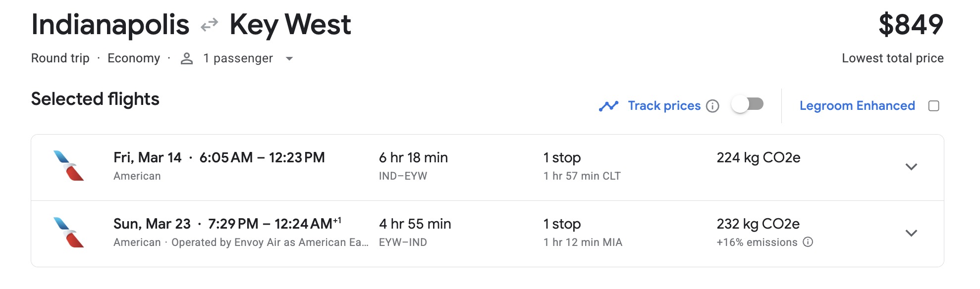Screen dimensions: 980x289
Task: Click the +16% emissions label
Action: pyautogui.click(x=757, y=242)
